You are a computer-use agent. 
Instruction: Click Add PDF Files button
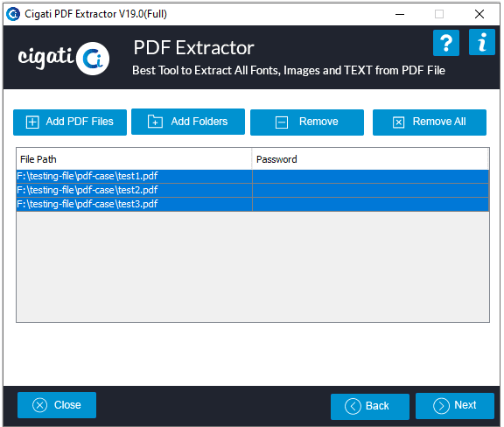pyautogui.click(x=70, y=122)
